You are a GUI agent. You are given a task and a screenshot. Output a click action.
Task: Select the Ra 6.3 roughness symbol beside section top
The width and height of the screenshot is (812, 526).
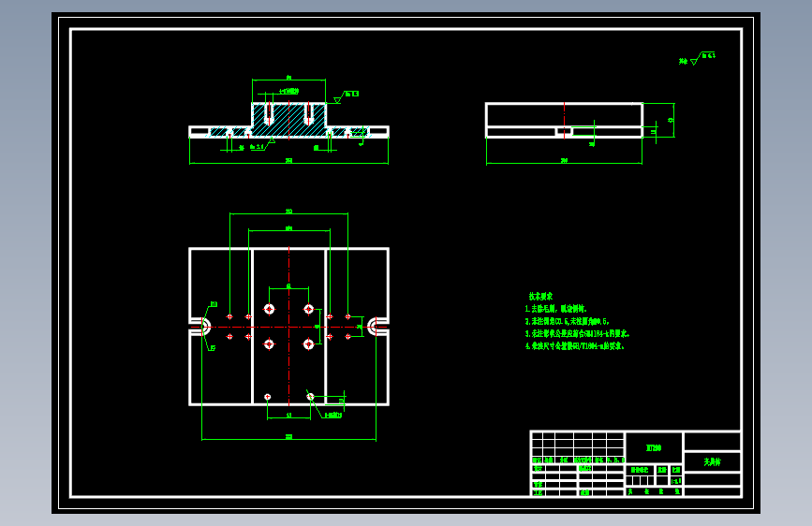(346, 96)
